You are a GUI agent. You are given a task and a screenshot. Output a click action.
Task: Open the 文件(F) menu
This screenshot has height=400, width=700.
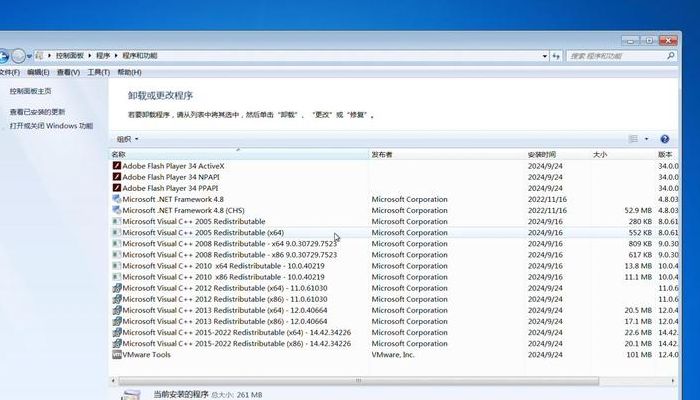[10, 72]
